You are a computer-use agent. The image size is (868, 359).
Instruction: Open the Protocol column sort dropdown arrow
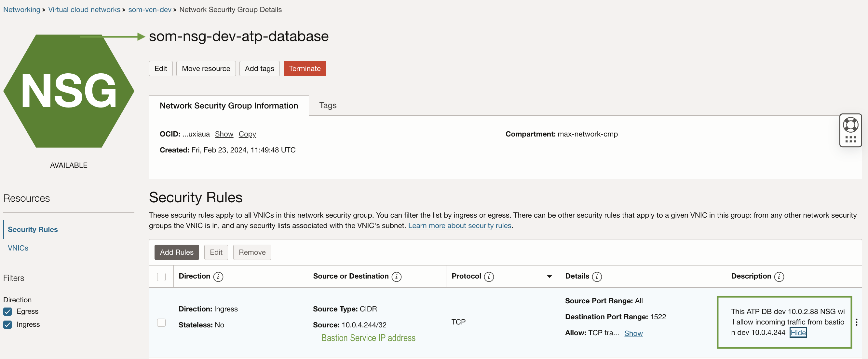[x=549, y=277]
